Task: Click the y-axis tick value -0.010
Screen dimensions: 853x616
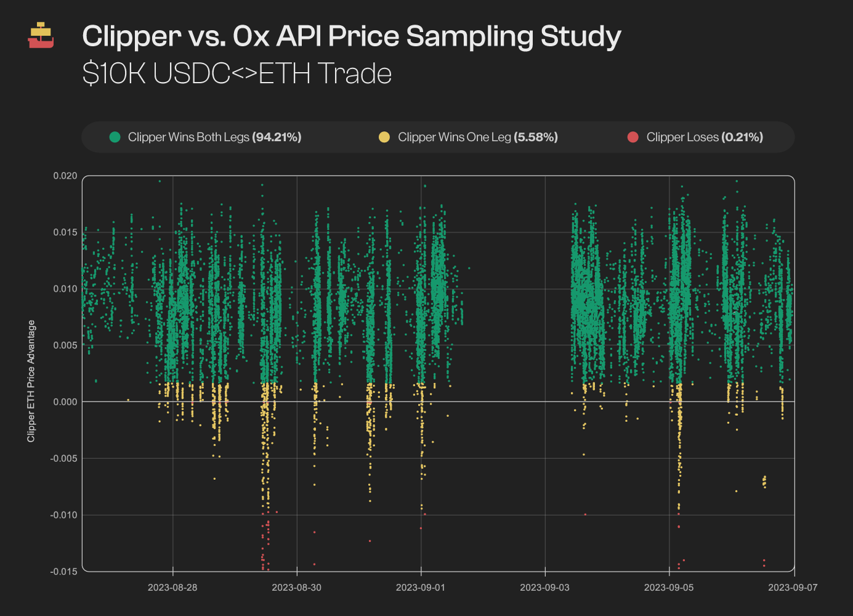Action: pos(64,515)
